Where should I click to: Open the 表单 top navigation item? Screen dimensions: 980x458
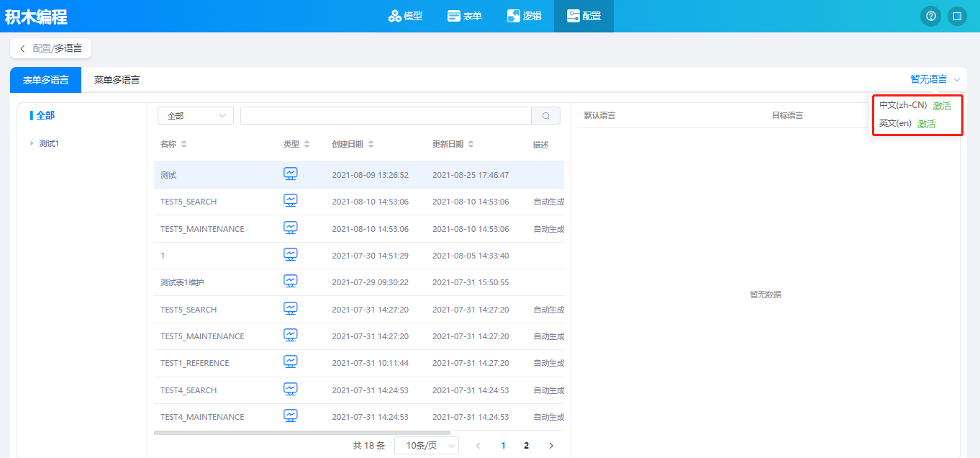click(464, 16)
